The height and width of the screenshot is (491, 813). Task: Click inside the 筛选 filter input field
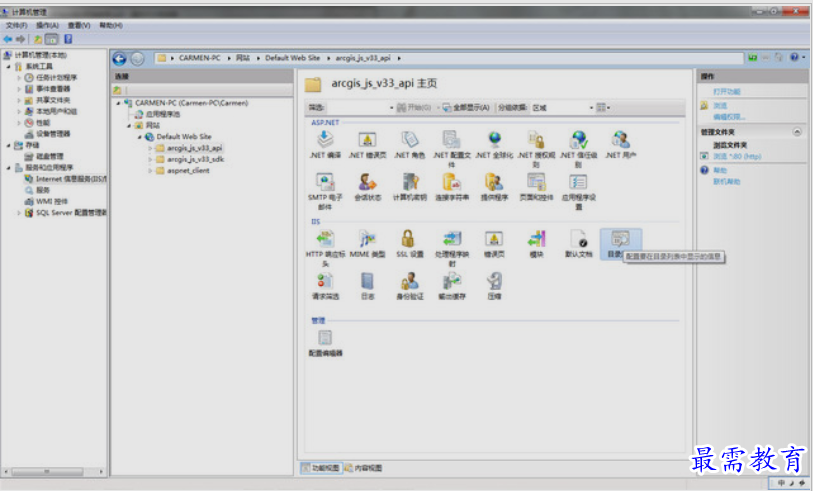point(360,108)
